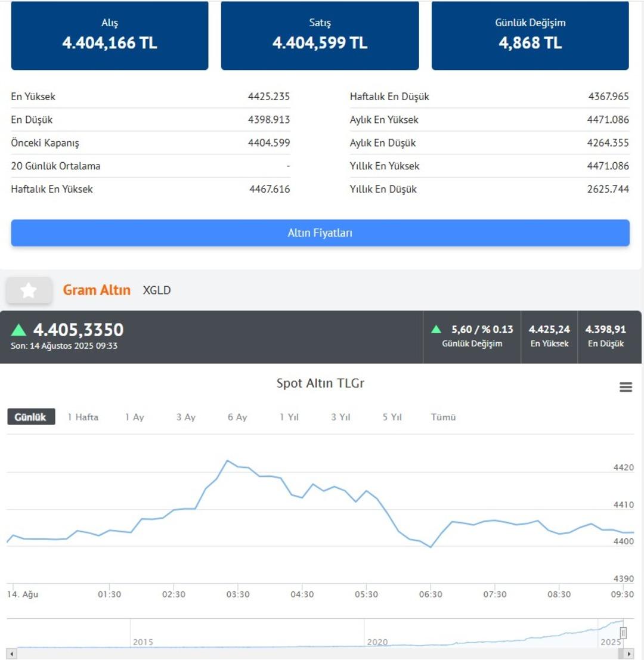Click the '5,60 / % 0.13' daily change
Image resolution: width=644 pixels, height=660 pixels.
[x=482, y=329]
